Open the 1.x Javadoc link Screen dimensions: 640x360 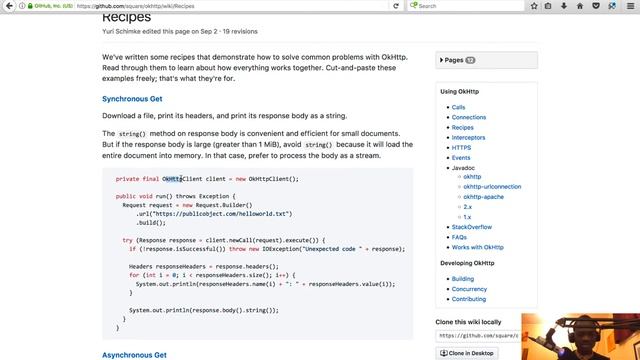467,217
